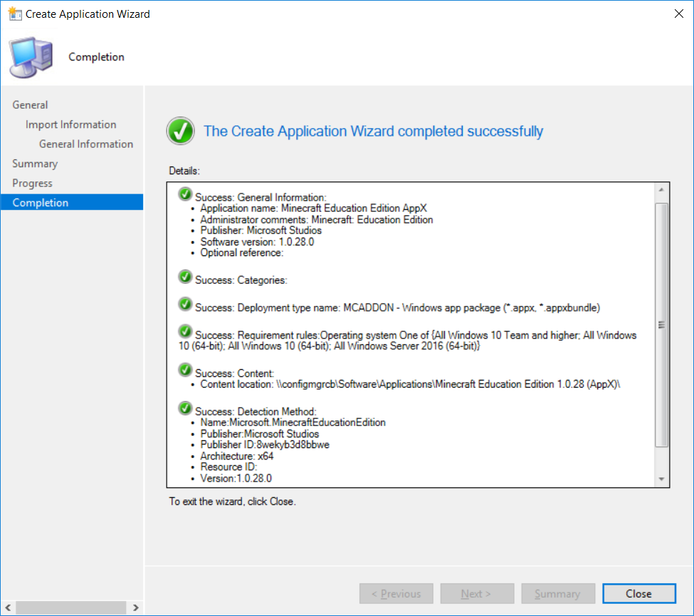This screenshot has width=694, height=616.
Task: Click the wizard title bar icon
Action: pyautogui.click(x=15, y=14)
